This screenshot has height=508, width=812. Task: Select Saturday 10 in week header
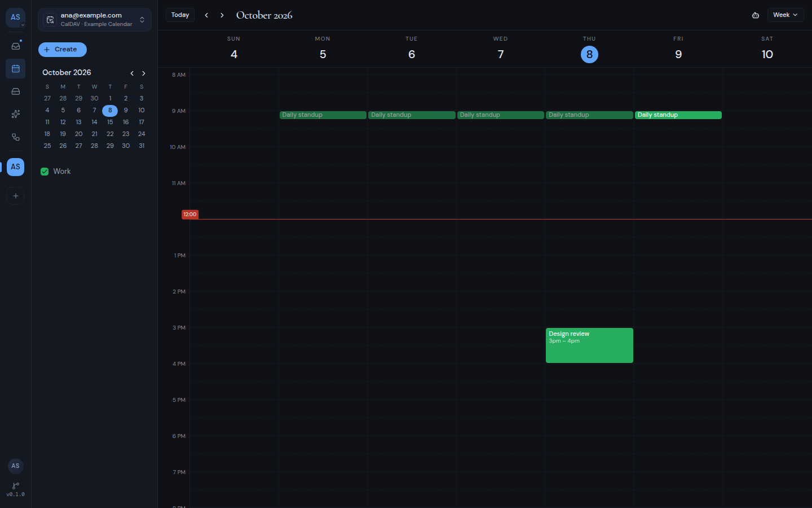point(767,54)
